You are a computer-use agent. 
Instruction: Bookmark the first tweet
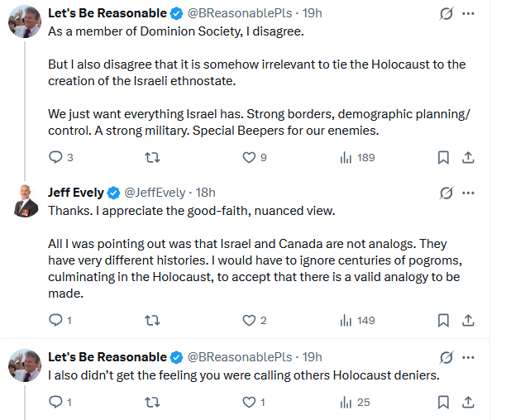click(x=443, y=157)
